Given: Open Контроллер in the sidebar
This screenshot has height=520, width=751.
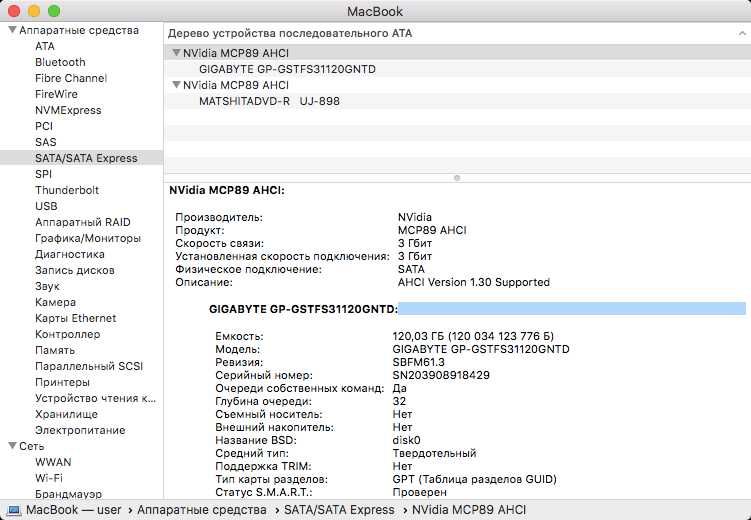Looking at the screenshot, I should (68, 334).
